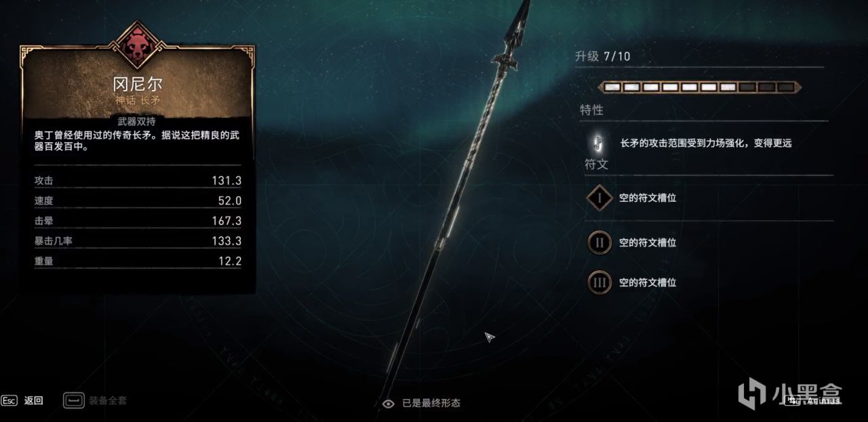This screenshot has width=868, height=422.
Task: Select rune slot III circle icon
Action: point(599,282)
